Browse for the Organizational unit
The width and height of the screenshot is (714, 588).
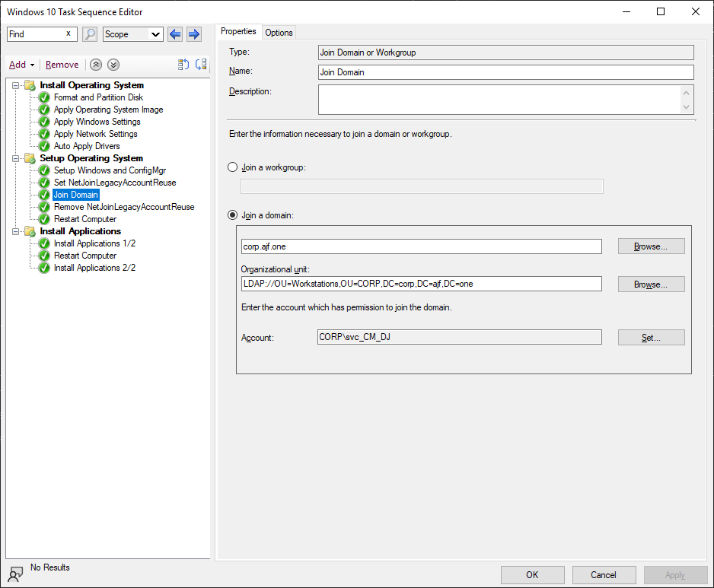point(651,284)
